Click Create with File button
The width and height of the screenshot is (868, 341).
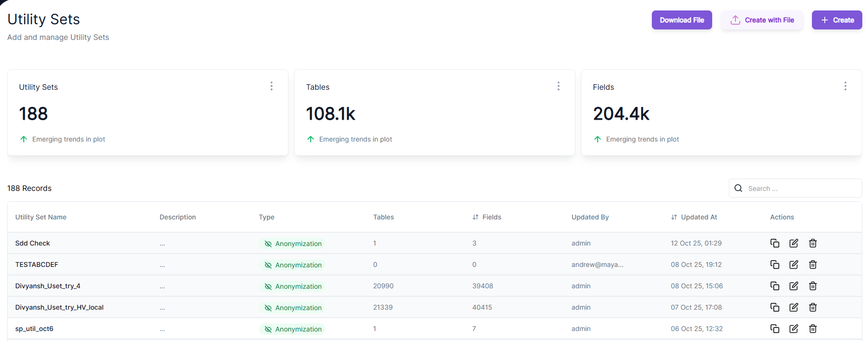pos(762,20)
